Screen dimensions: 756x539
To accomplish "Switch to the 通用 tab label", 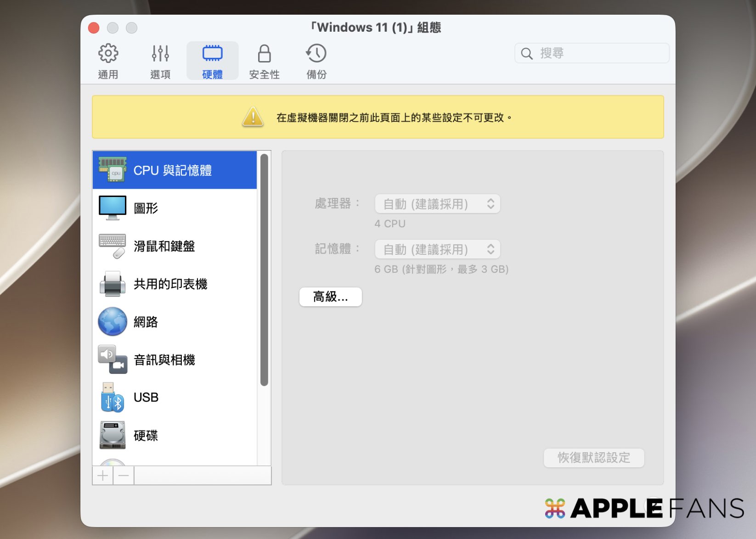I will (x=108, y=74).
